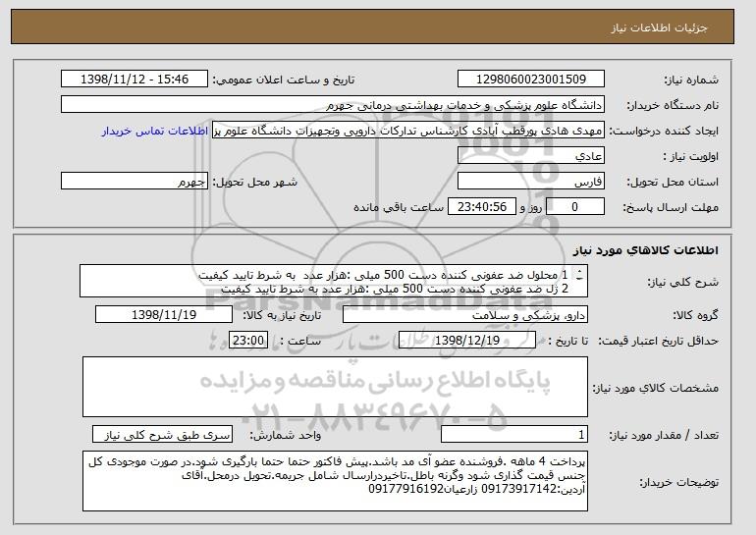Click the up arrow of the شرح کلی نیاز stepper
Screen dimensions: 756x535
point(579,271)
